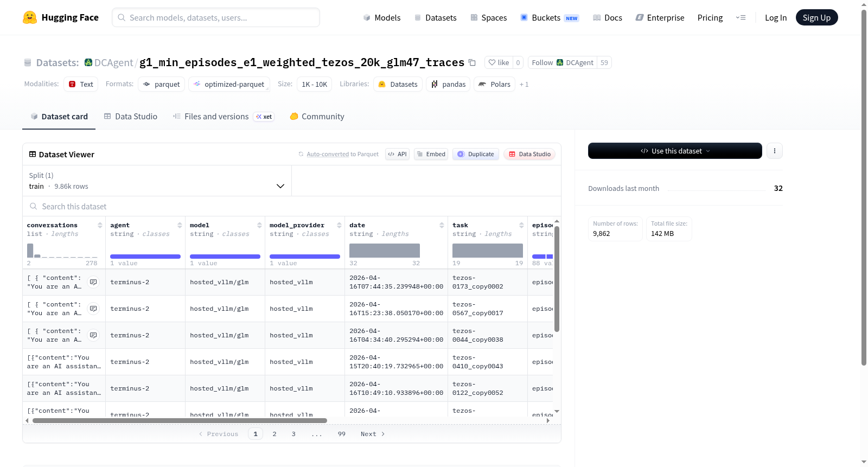Go to the Community tab
Image resolution: width=868 pixels, height=467 pixels.
pos(317,117)
